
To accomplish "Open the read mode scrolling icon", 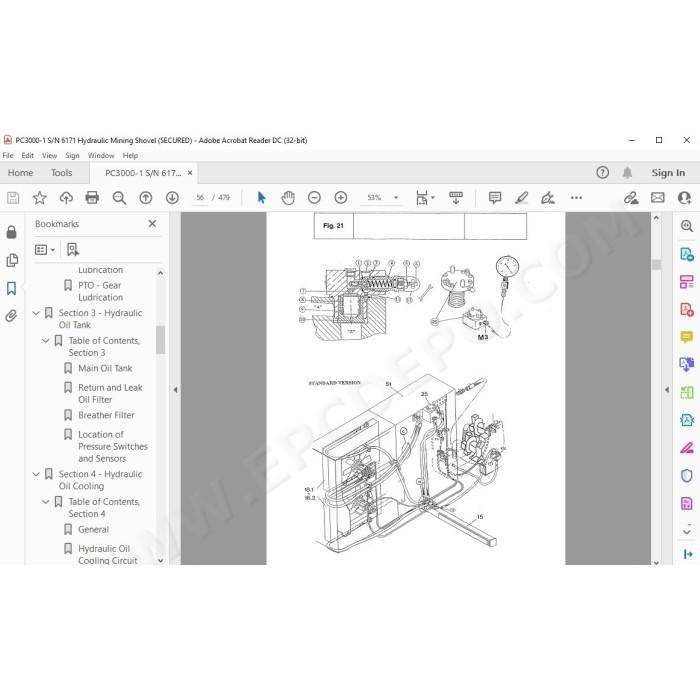I will [x=456, y=197].
